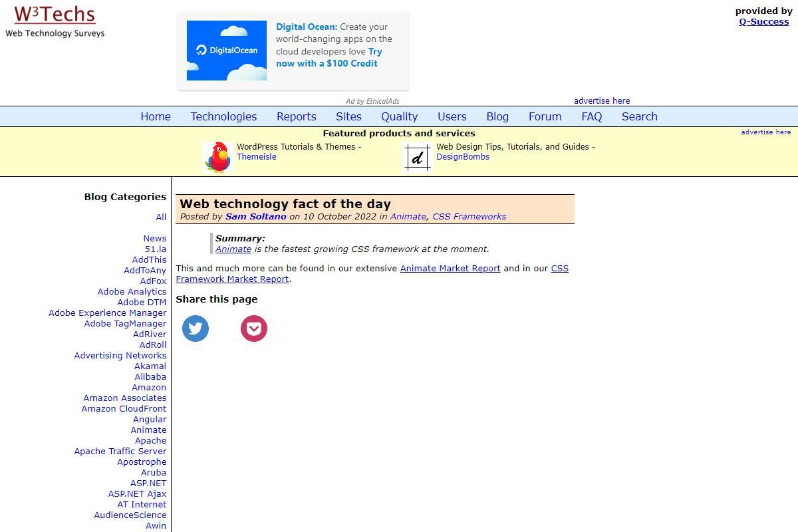Open the Quality menu item
The width and height of the screenshot is (798, 532).
click(400, 116)
